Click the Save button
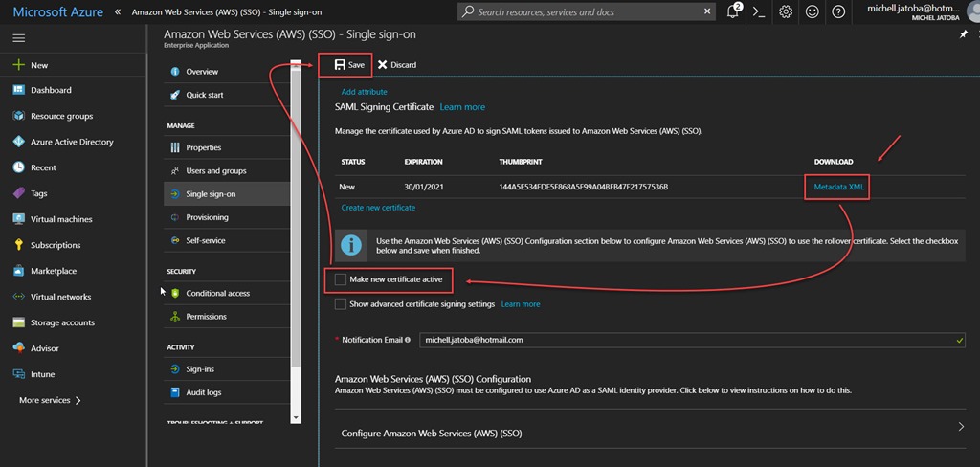The width and height of the screenshot is (980, 467). pos(348,65)
